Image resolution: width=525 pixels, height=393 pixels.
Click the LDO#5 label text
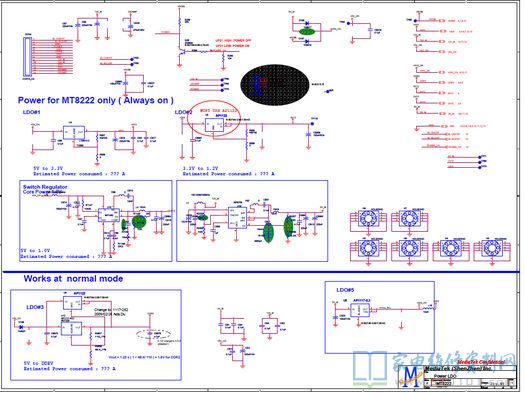pos(345,290)
